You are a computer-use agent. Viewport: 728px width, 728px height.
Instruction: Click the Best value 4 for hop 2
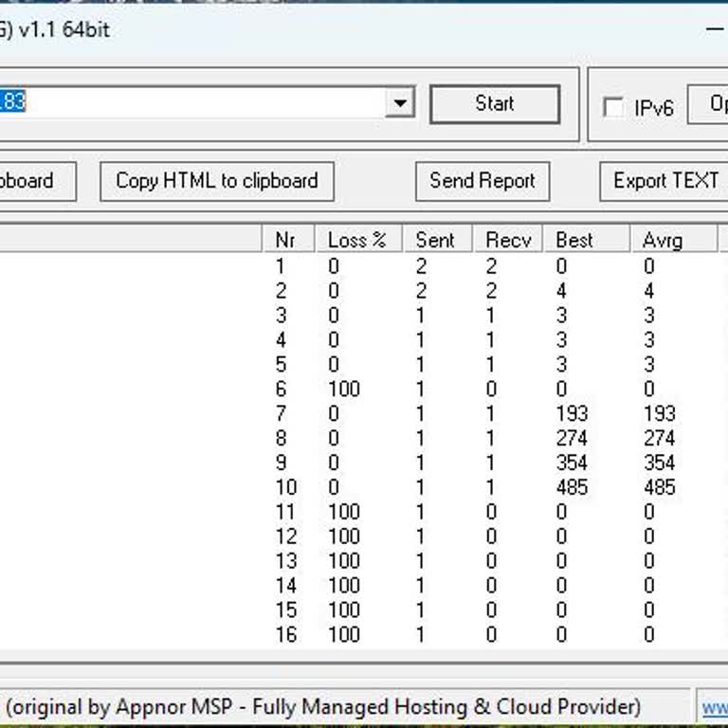point(561,291)
